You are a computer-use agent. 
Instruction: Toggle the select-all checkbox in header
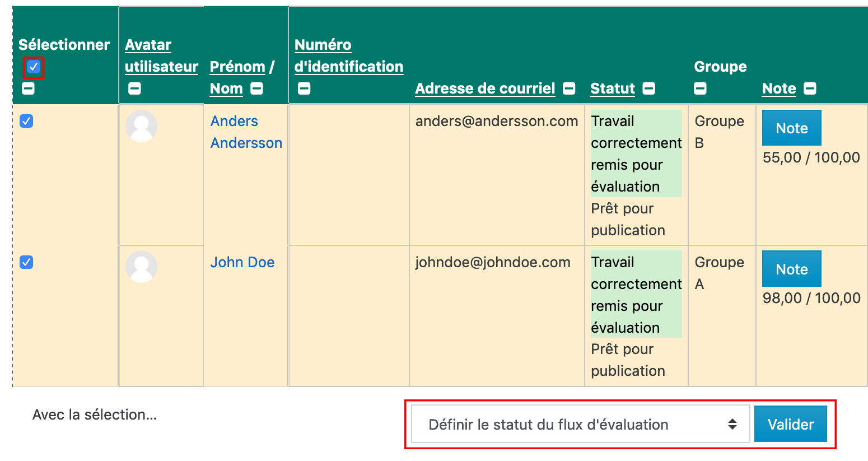click(x=34, y=67)
